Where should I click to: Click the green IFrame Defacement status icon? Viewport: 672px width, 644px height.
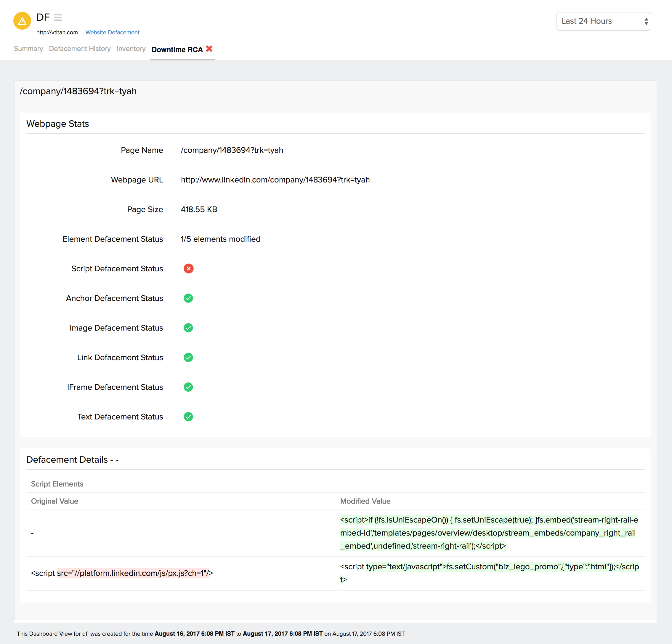(x=188, y=387)
